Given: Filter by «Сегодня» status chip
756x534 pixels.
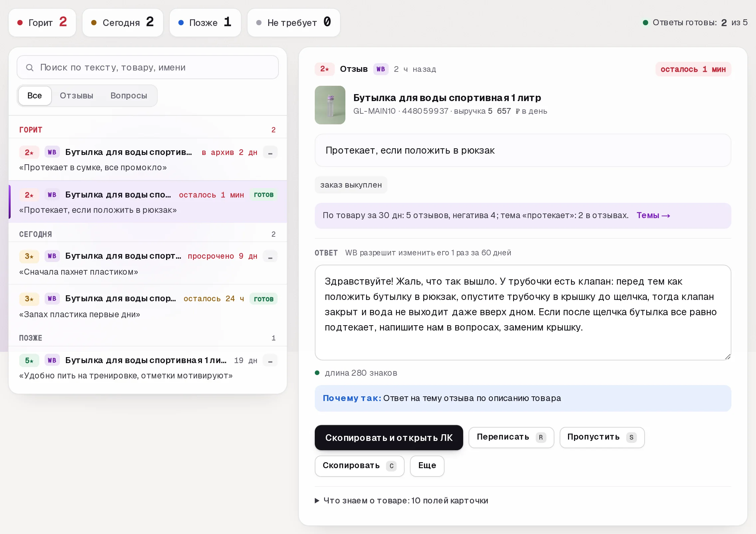Looking at the screenshot, I should pos(123,23).
